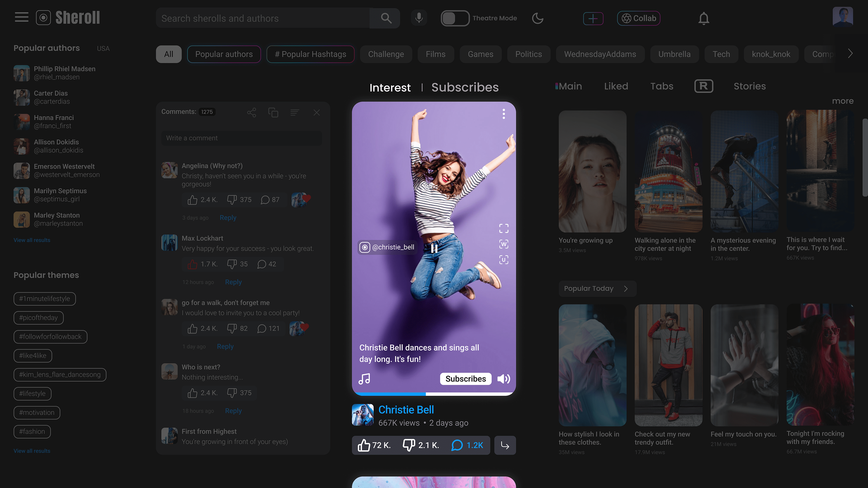The width and height of the screenshot is (868, 488).
Task: Open the Stories tab
Action: pyautogui.click(x=749, y=86)
